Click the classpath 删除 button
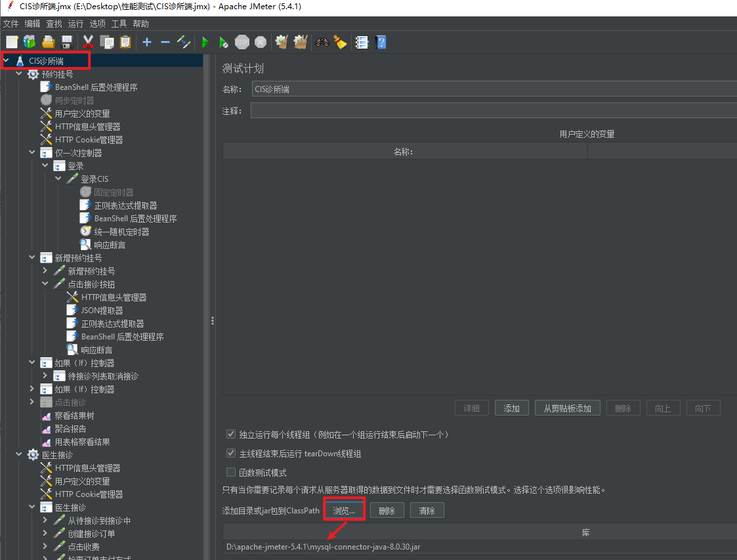Viewport: 737px width, 560px height. coord(387,511)
